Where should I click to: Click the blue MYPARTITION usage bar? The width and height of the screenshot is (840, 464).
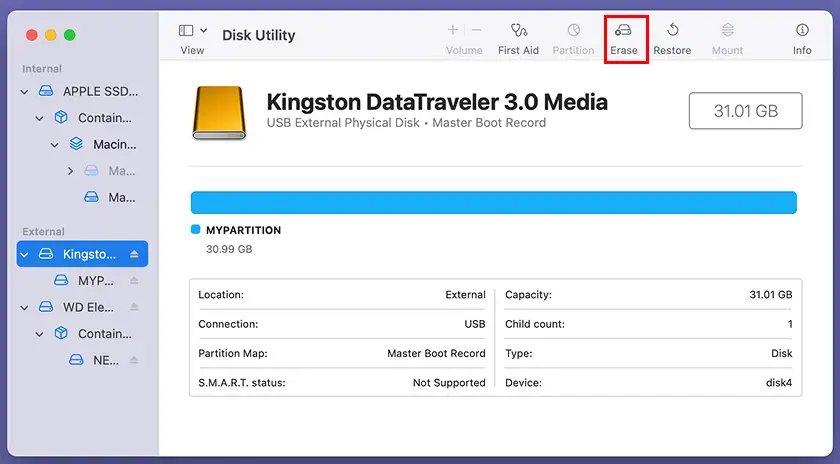493,203
